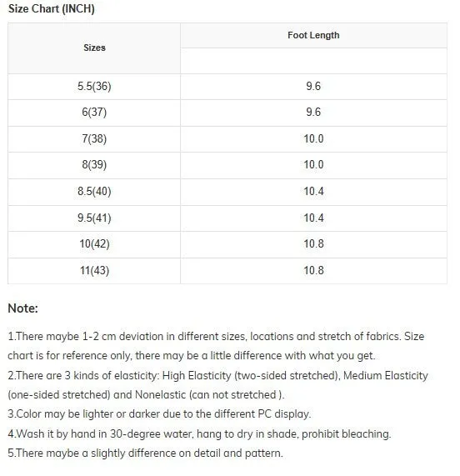This screenshot has height=476, width=460.
Task: Click the 10.0 value for size 7(38)
Action: coord(313,139)
